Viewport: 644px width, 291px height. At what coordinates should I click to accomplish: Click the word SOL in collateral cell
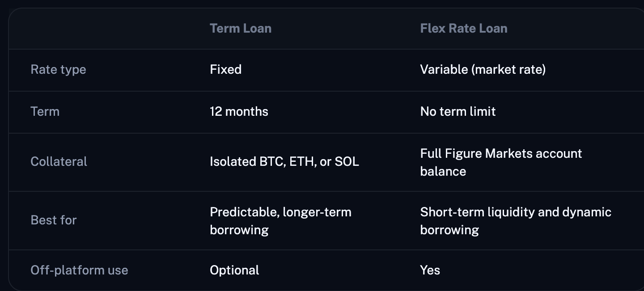[347, 161]
